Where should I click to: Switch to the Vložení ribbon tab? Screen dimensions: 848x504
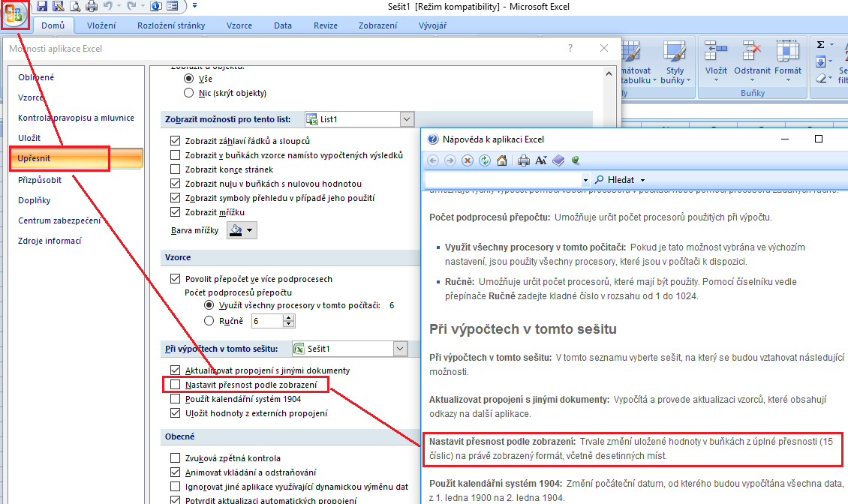click(101, 25)
